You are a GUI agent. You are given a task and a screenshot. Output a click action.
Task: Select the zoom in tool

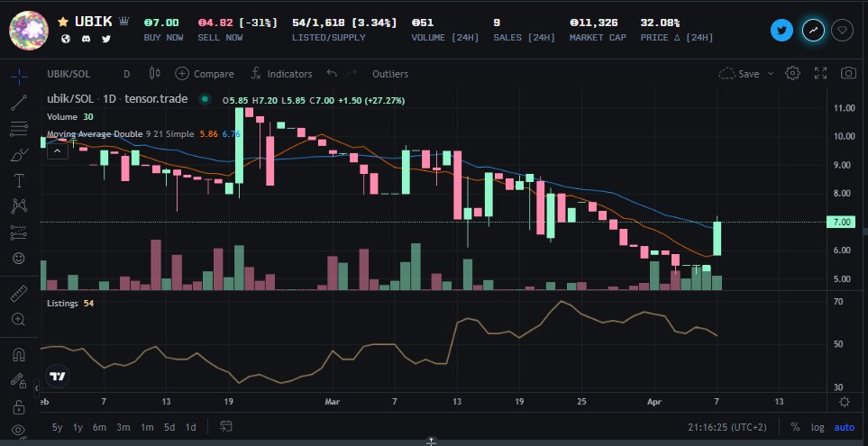click(x=19, y=319)
